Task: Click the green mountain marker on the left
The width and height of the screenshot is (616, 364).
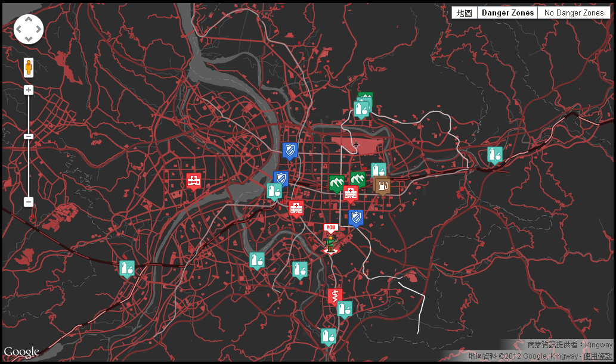Action: [336, 183]
